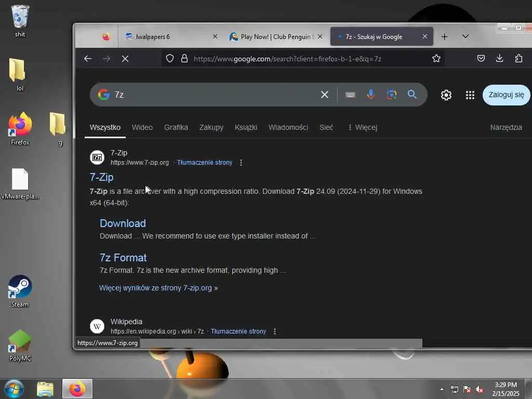Open the folder named g
The height and width of the screenshot is (399, 532).
coord(58,129)
